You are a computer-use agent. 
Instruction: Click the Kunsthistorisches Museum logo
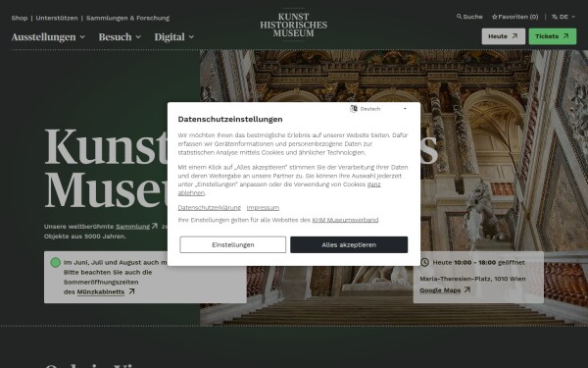[294, 25]
